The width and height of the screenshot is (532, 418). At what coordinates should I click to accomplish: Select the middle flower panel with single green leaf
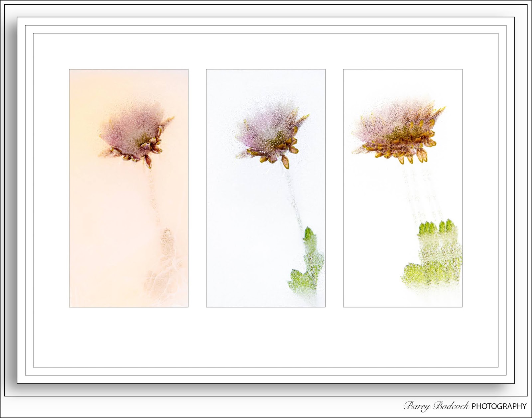coord(266,188)
